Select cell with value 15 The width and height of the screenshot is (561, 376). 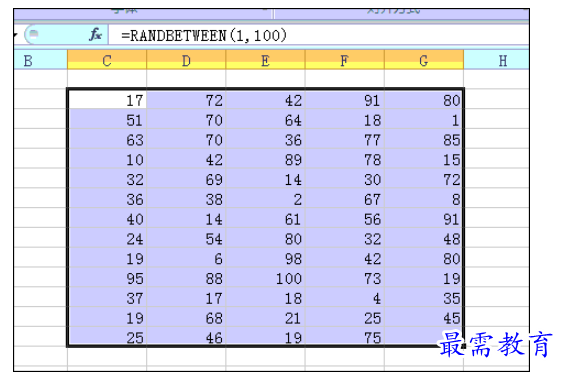click(424, 159)
